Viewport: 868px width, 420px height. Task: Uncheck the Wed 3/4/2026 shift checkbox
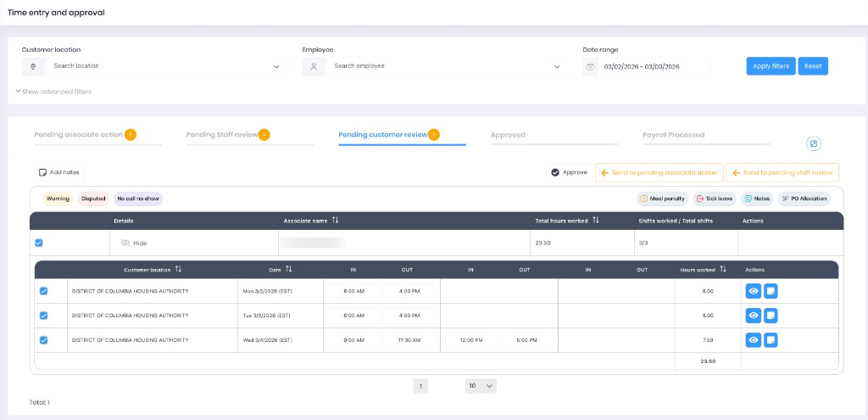(x=44, y=339)
